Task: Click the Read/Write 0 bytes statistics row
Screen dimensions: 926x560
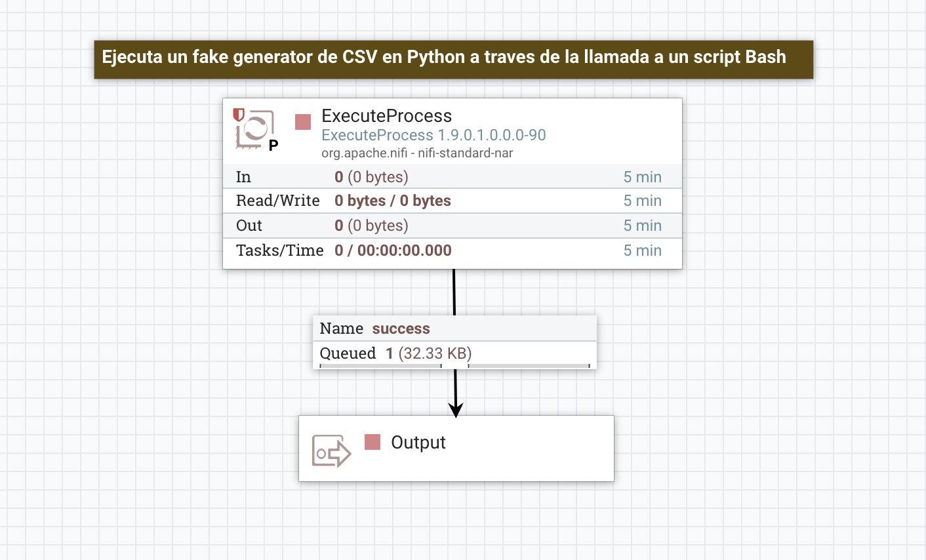Action: (x=453, y=201)
